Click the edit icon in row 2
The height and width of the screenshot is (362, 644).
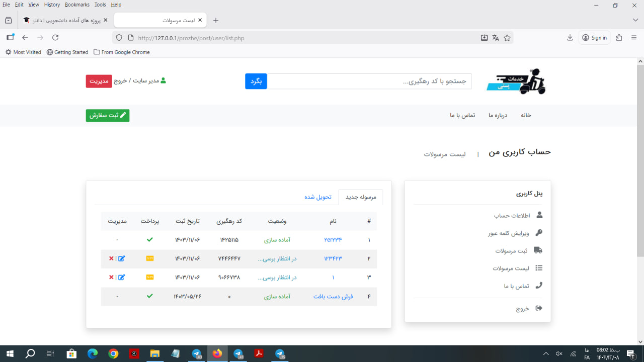pyautogui.click(x=121, y=258)
